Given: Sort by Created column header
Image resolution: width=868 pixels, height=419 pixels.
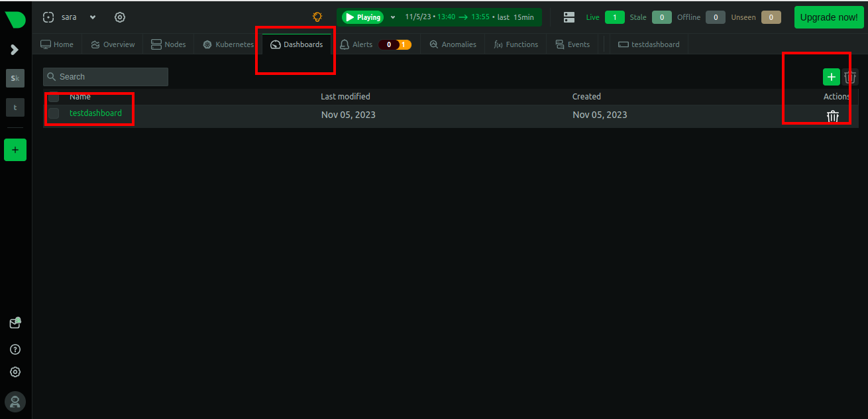Looking at the screenshot, I should (x=586, y=97).
